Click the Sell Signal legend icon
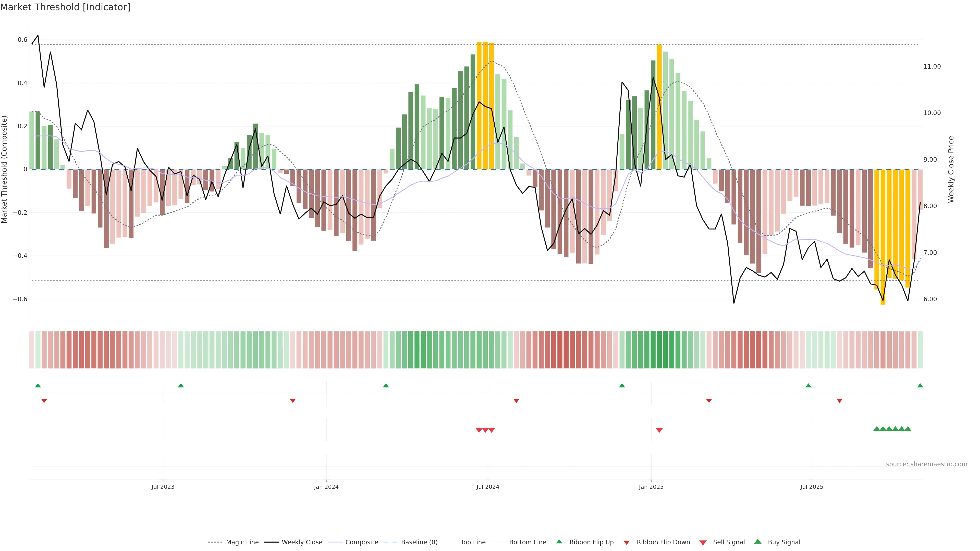The height and width of the screenshot is (551, 980). [x=703, y=543]
